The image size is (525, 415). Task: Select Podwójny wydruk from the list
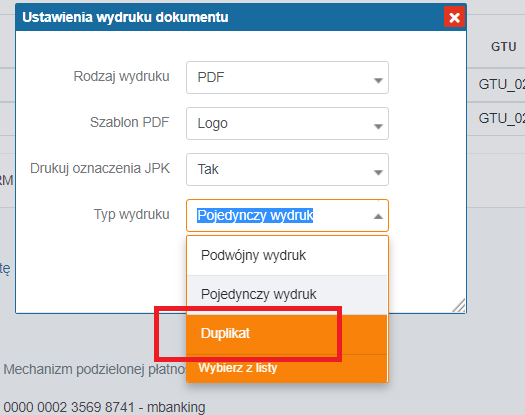(287, 256)
